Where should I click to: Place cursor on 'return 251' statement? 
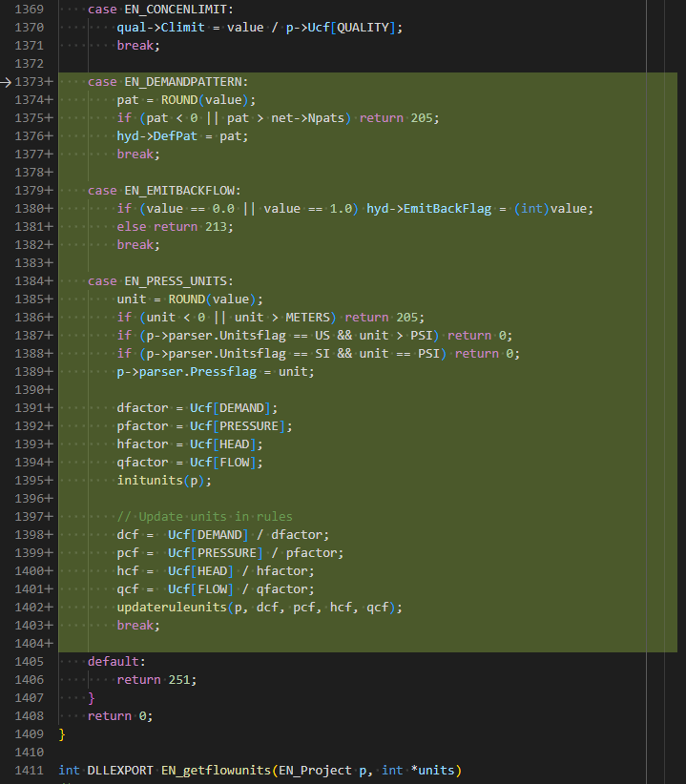pyautogui.click(x=156, y=679)
